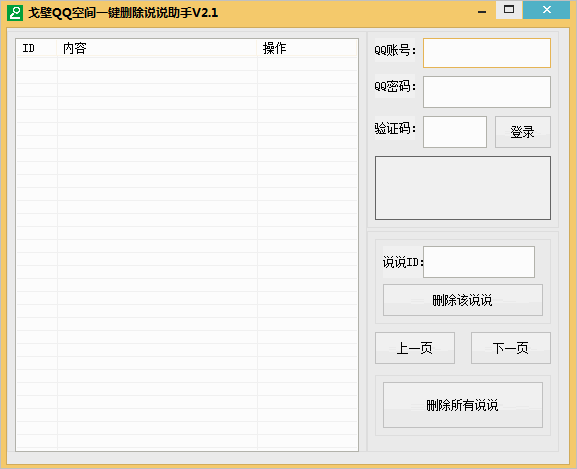Click the green app icon in title bar

coord(15,13)
